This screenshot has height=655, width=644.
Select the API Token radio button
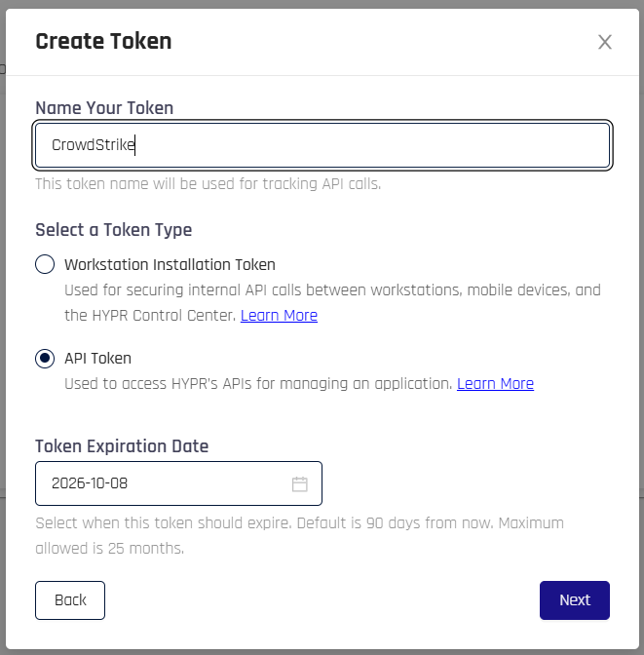point(45,359)
